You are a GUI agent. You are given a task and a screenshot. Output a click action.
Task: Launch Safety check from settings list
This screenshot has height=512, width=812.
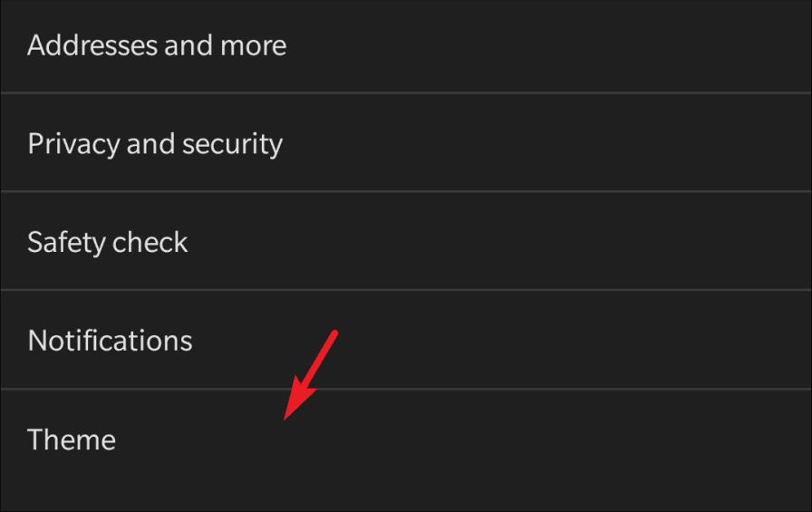pyautogui.click(x=108, y=243)
